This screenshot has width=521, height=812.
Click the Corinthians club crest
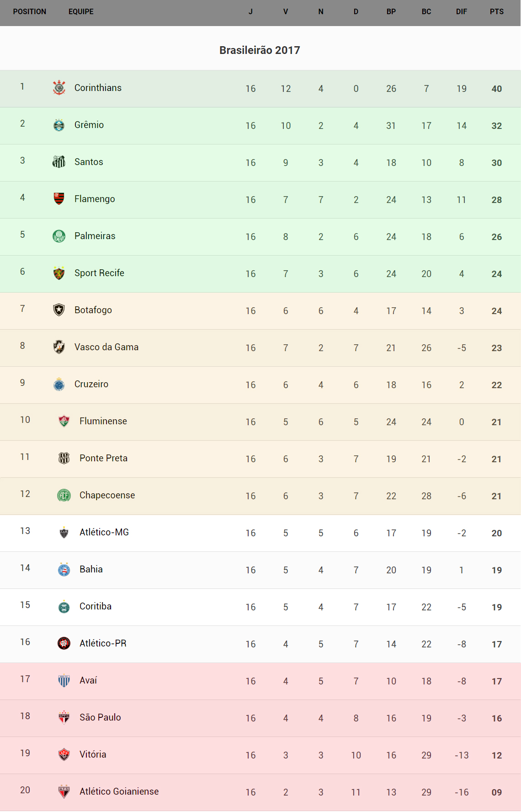coord(59,87)
